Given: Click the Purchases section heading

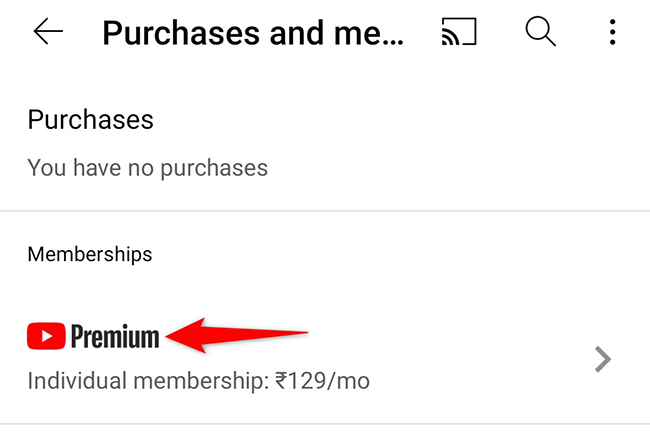Looking at the screenshot, I should 90,120.
